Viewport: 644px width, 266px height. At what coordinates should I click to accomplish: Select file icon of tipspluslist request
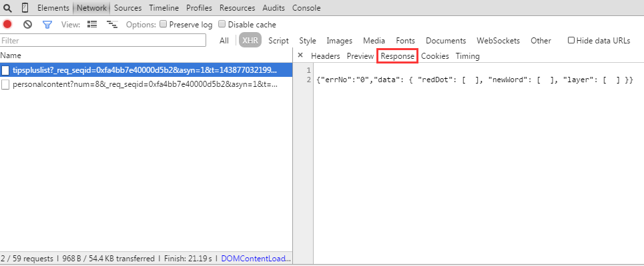(x=5, y=70)
